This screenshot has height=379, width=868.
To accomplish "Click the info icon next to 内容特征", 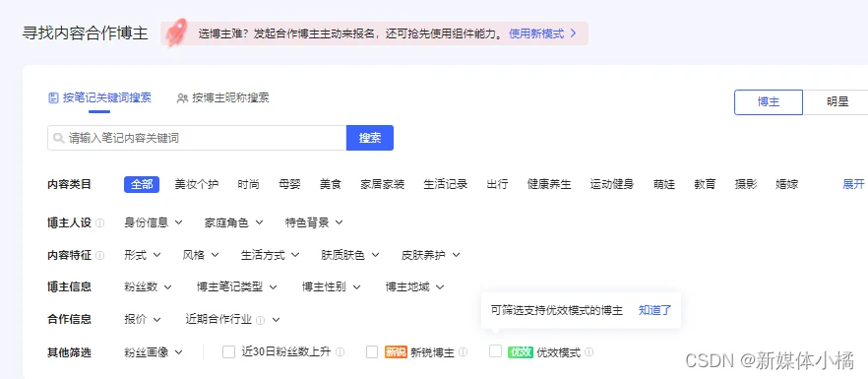I will (x=99, y=255).
